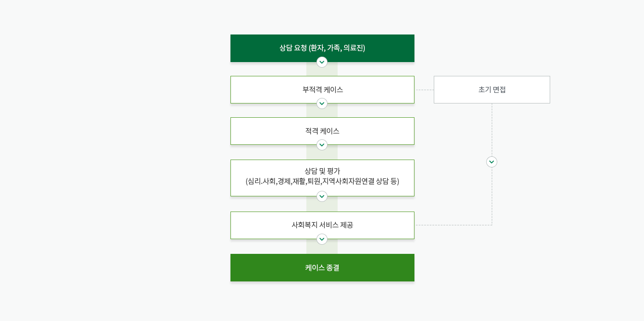Image resolution: width=644 pixels, height=321 pixels.
Task: Click the 상담 및 평가 title text
Action: coord(322,171)
